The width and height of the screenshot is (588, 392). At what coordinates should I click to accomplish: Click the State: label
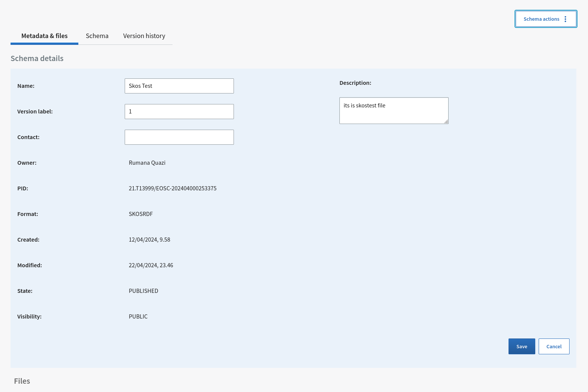(x=25, y=291)
